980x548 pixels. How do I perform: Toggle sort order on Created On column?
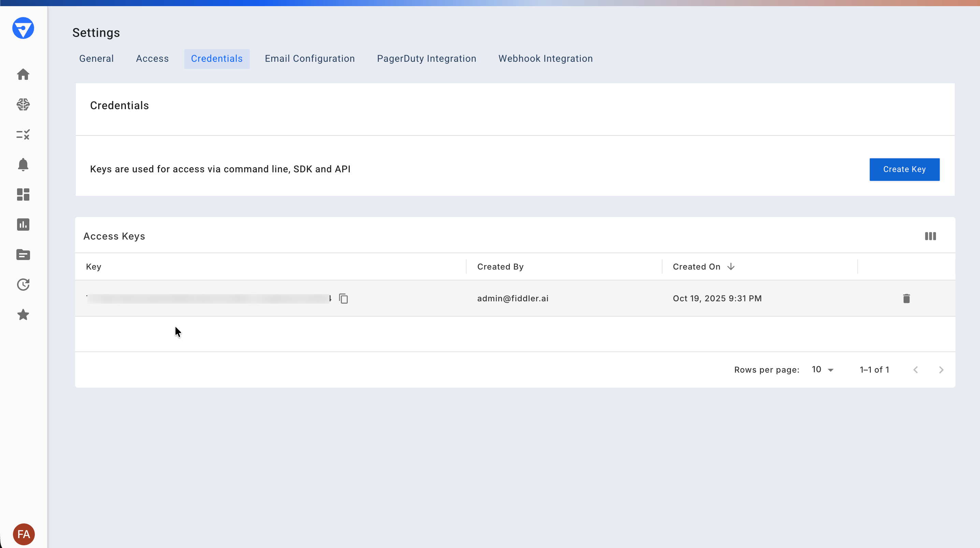point(731,266)
